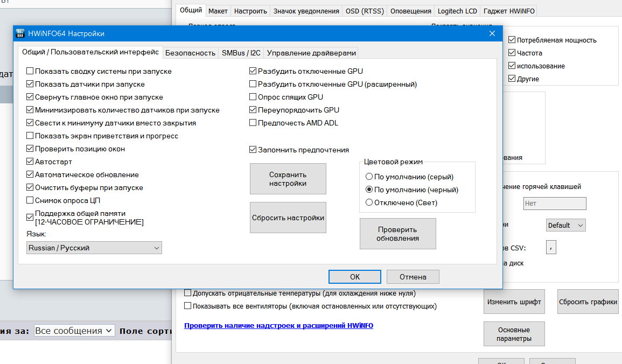Click the CSV separator comma input field
Screen dimensions: 622x364
point(551,247)
